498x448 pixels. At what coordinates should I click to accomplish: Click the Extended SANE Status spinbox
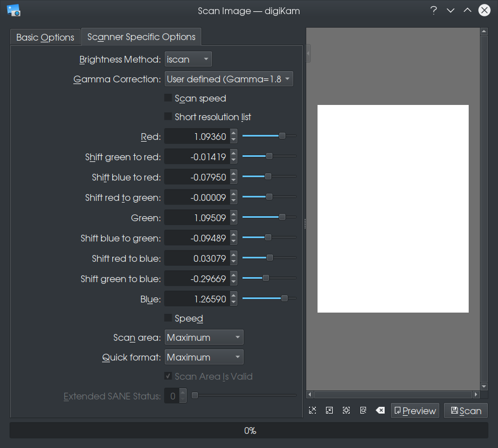(x=175, y=396)
